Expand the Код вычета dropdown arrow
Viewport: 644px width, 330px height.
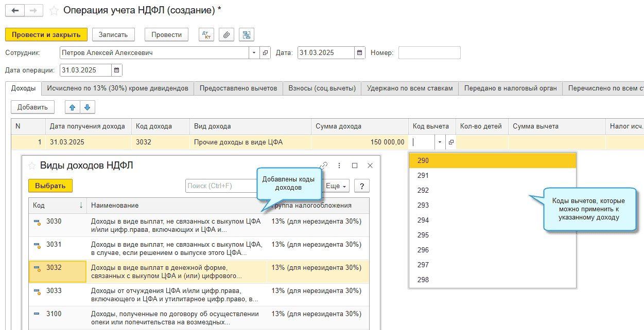(x=440, y=142)
